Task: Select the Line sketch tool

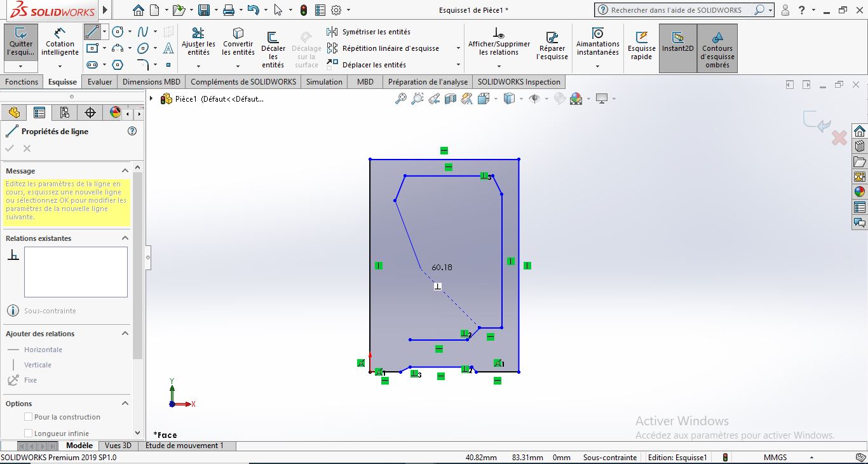Action: point(92,32)
